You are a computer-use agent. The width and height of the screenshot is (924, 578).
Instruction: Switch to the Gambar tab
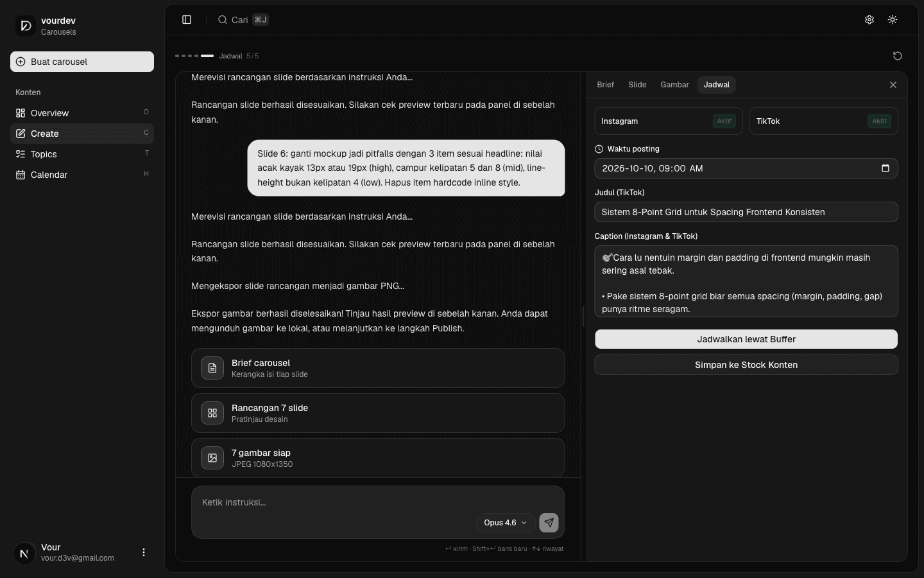(x=674, y=85)
